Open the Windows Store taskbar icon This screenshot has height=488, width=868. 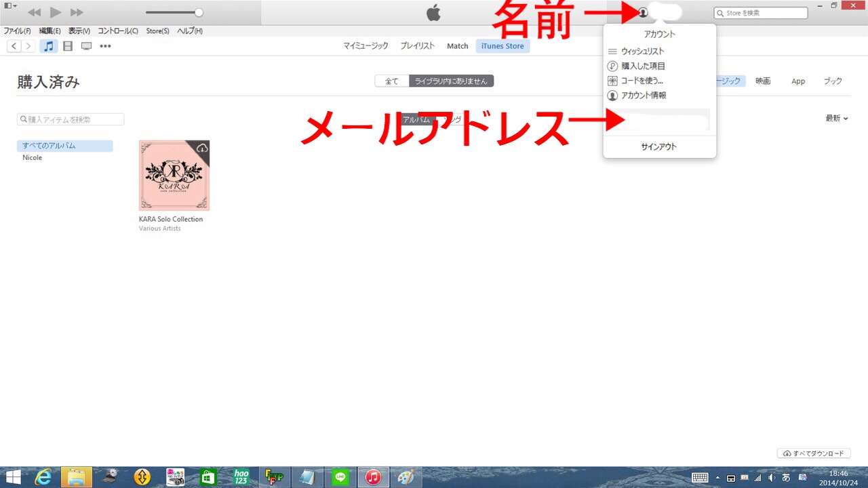click(208, 477)
